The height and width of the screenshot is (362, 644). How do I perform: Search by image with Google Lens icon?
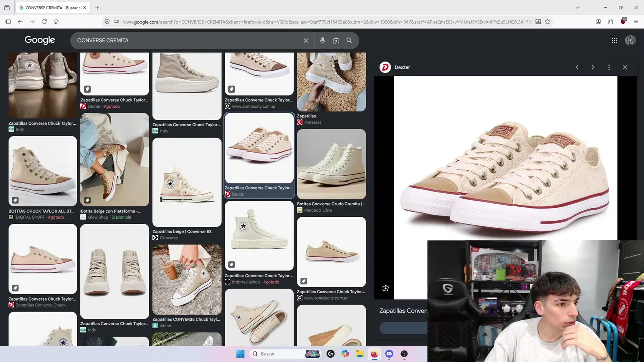click(336, 41)
